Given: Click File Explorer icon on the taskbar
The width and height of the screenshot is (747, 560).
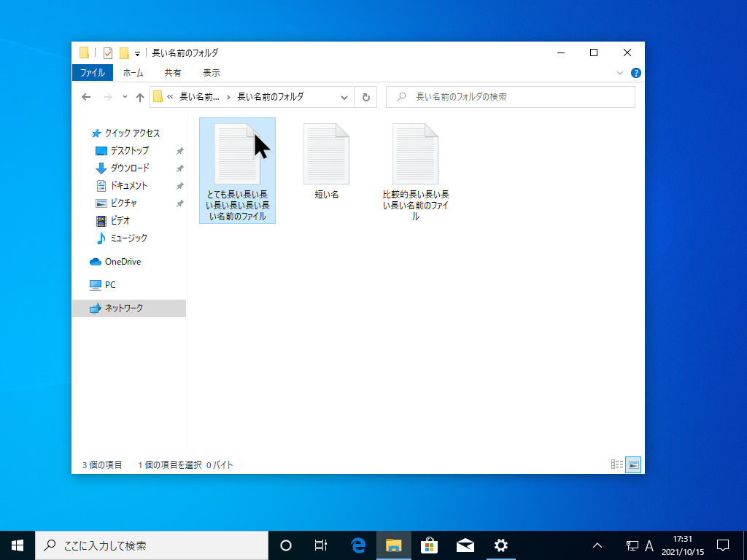Looking at the screenshot, I should coord(393,545).
